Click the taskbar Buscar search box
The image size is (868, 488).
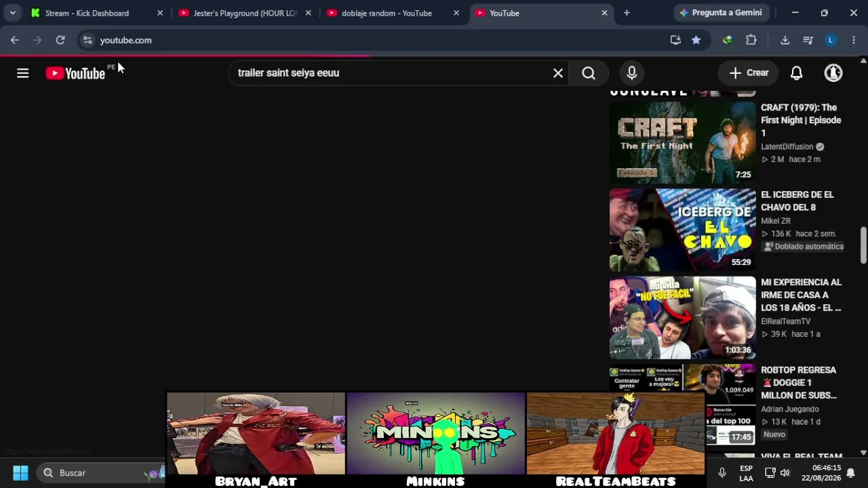[x=100, y=473]
